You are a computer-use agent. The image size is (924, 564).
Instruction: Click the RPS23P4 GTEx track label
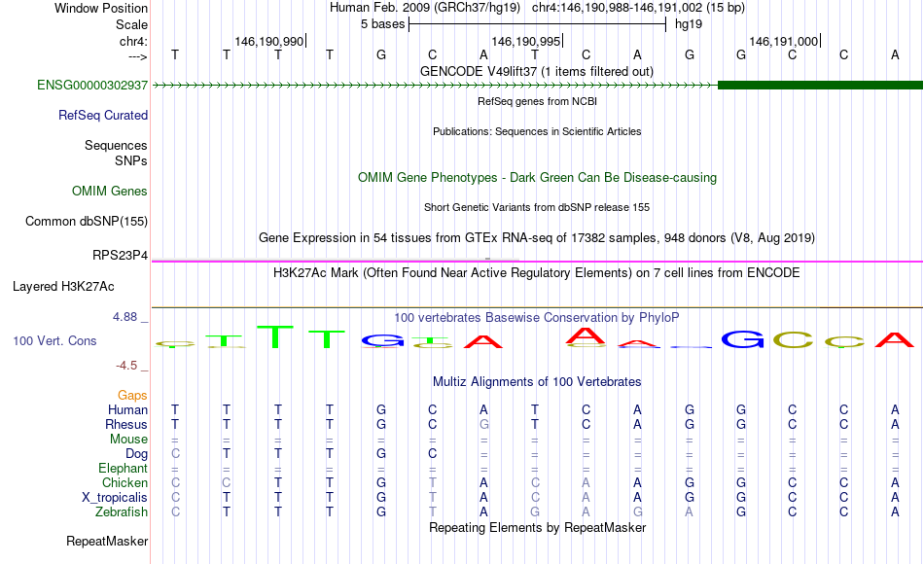coord(121,255)
